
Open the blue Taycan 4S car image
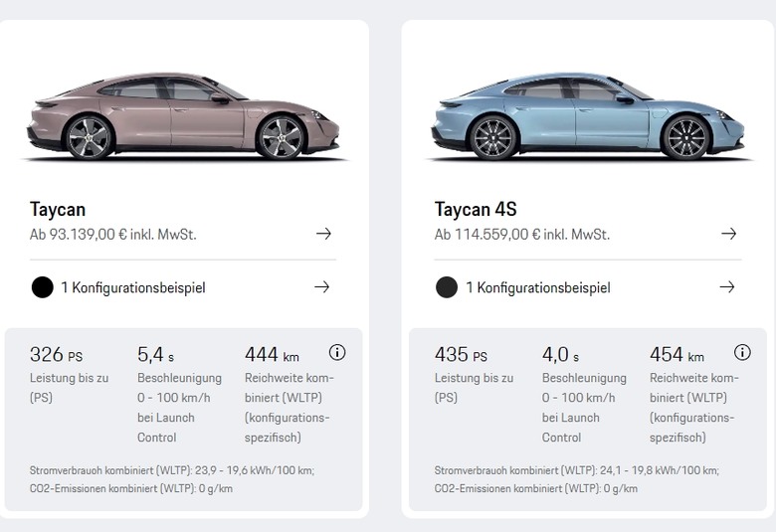(x=588, y=116)
